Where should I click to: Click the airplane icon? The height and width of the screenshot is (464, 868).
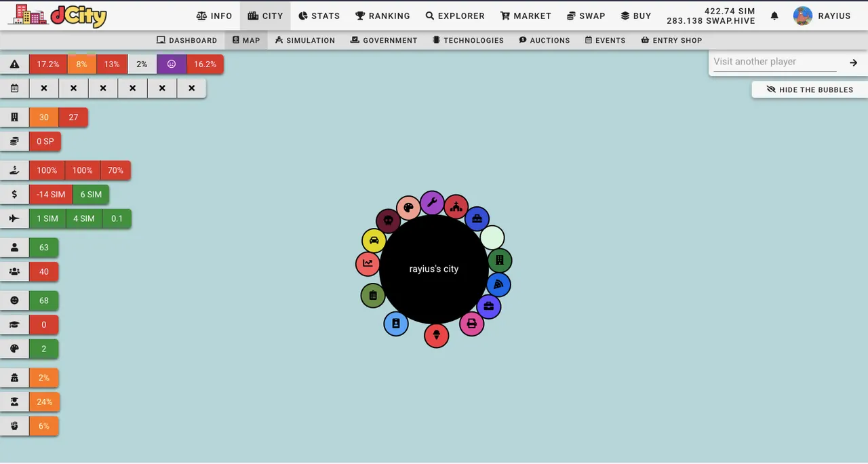pyautogui.click(x=14, y=218)
